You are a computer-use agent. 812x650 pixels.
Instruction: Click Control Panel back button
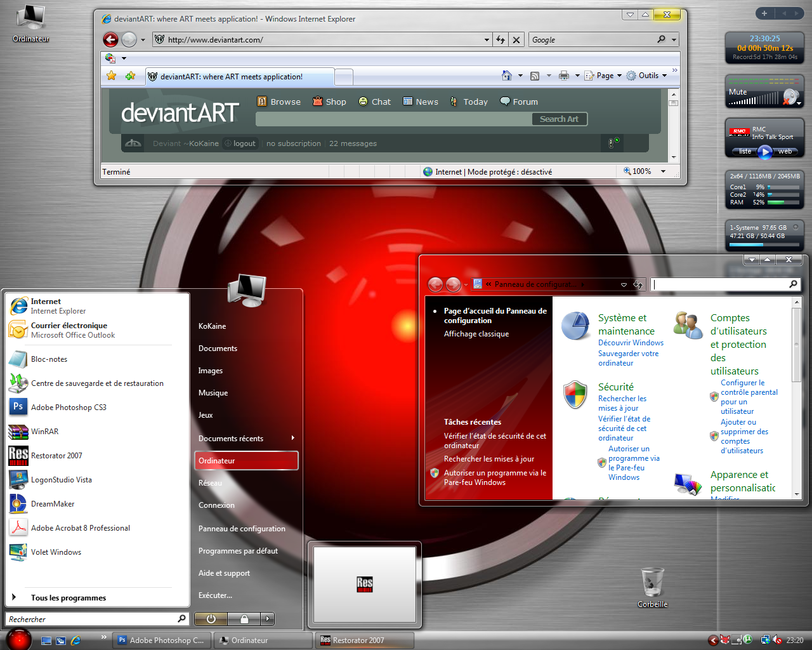[x=435, y=284]
